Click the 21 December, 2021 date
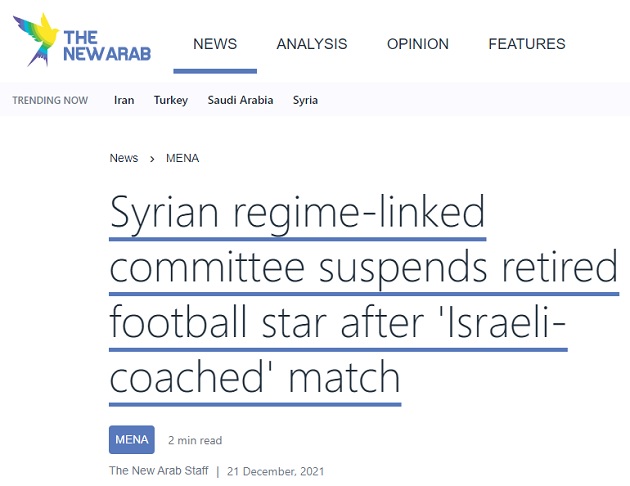This screenshot has width=630, height=486. (x=275, y=471)
